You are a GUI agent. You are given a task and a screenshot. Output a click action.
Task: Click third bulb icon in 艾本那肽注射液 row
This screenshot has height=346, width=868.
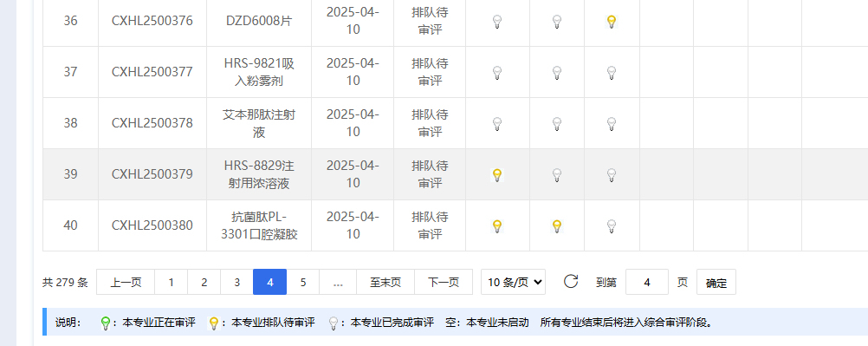click(x=611, y=124)
